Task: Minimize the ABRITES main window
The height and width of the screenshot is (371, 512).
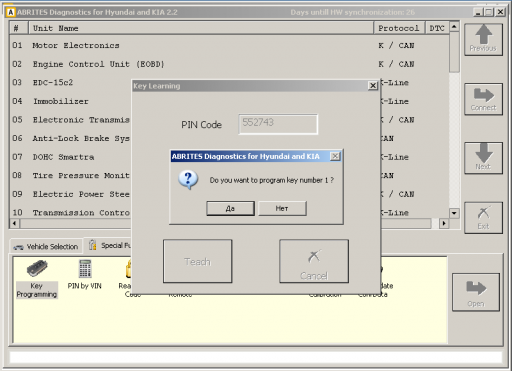Action: (478, 12)
